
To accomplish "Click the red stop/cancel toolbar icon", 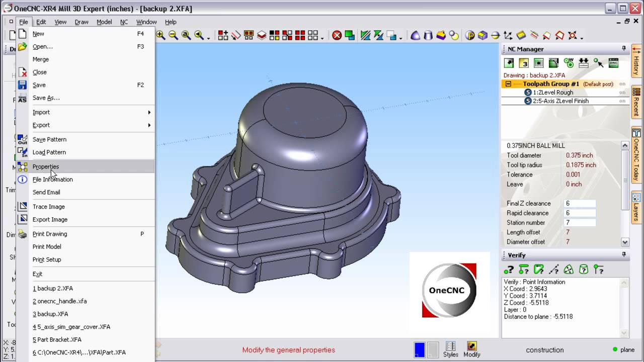I will [x=337, y=35].
